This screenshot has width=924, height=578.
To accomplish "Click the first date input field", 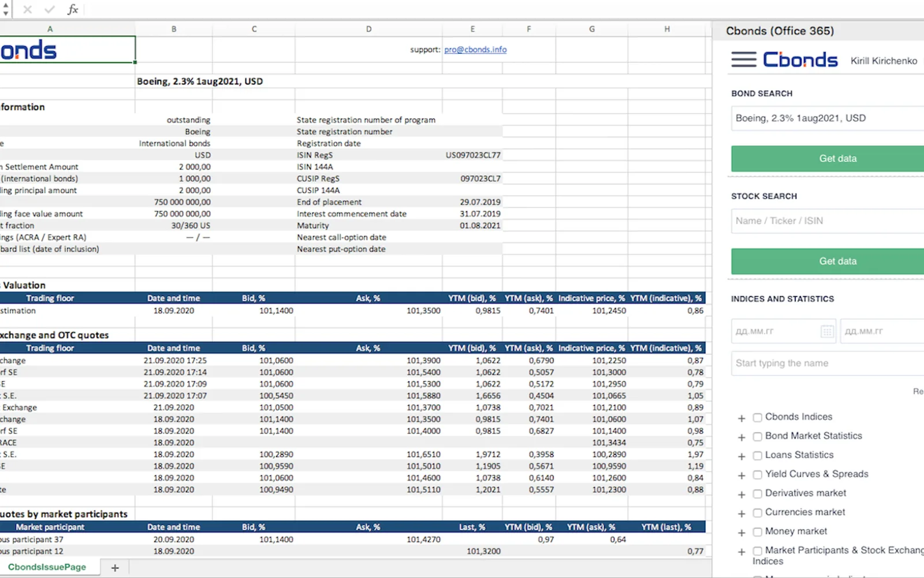I will click(x=783, y=331).
